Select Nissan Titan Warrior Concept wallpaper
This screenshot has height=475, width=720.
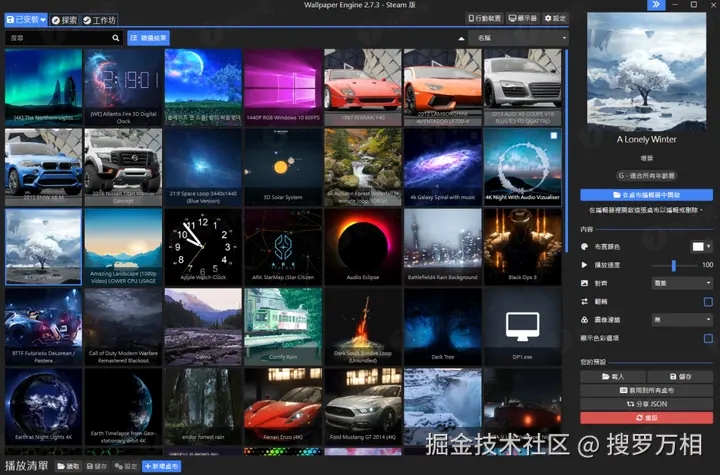pyautogui.click(x=123, y=167)
